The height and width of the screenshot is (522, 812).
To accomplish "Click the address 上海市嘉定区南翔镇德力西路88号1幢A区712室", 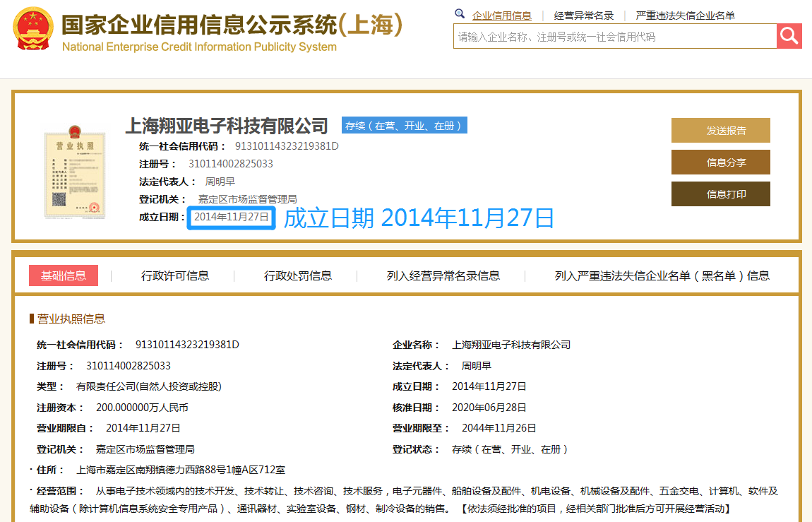I will (x=181, y=470).
